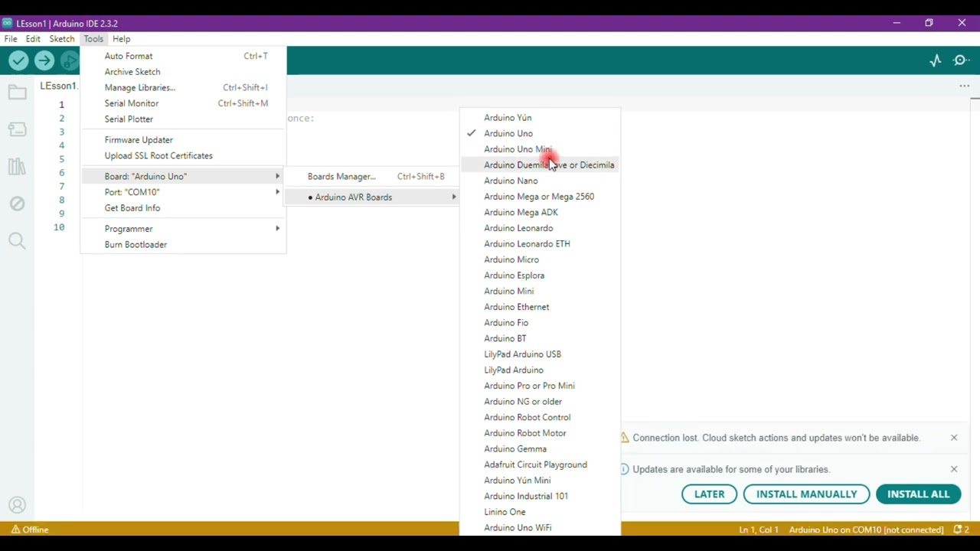
Task: Switch to the LEsson1 sketch tab
Action: coord(58,86)
